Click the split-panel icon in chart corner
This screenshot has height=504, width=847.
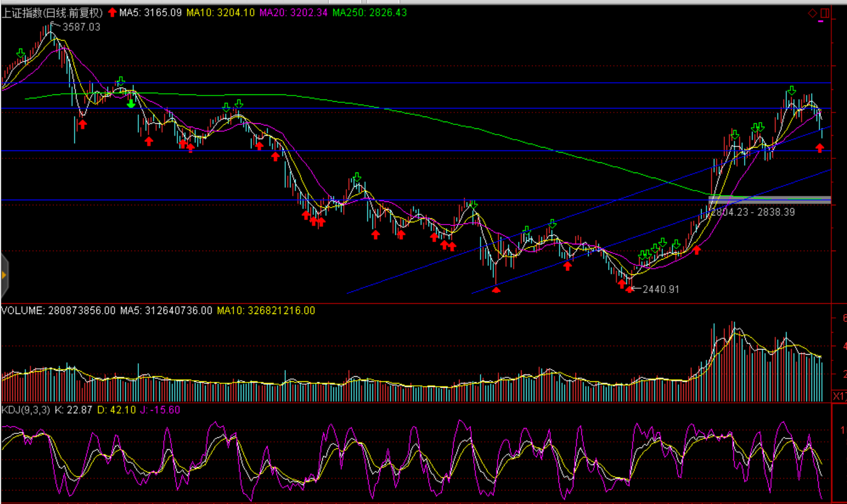[x=825, y=13]
